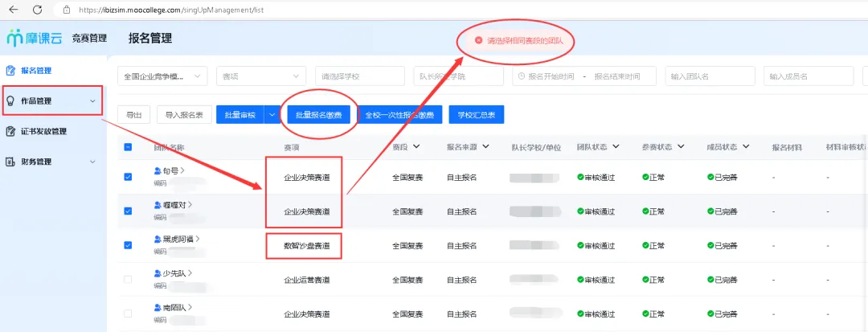Screen dimensions: 868x332
Task: Toggle the select-all checkbox in the table header
Action: [x=128, y=147]
